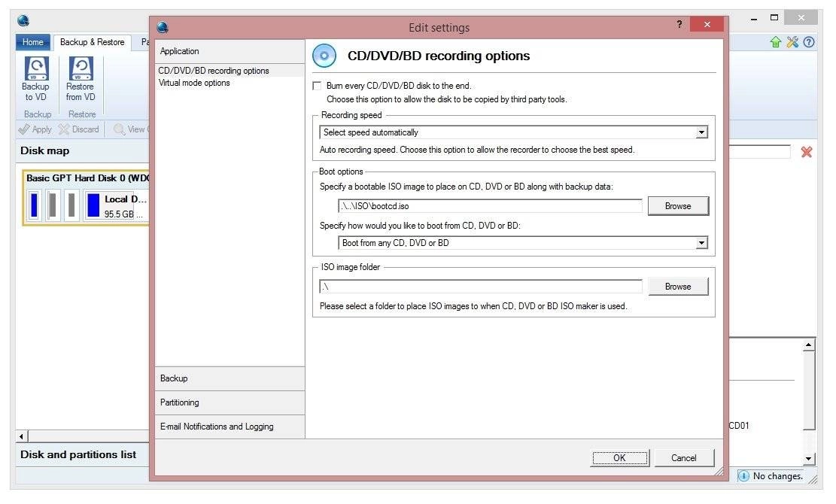
Task: Click the right panel scroll down arrow
Action: 809,458
